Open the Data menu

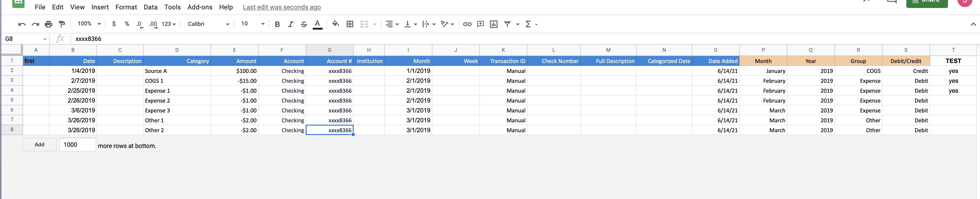pos(150,7)
